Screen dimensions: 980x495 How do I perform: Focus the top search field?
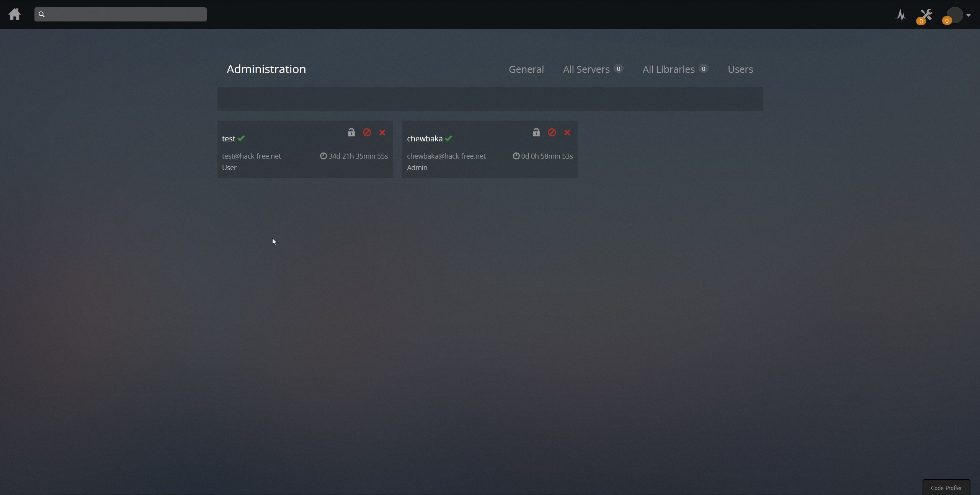[121, 15]
